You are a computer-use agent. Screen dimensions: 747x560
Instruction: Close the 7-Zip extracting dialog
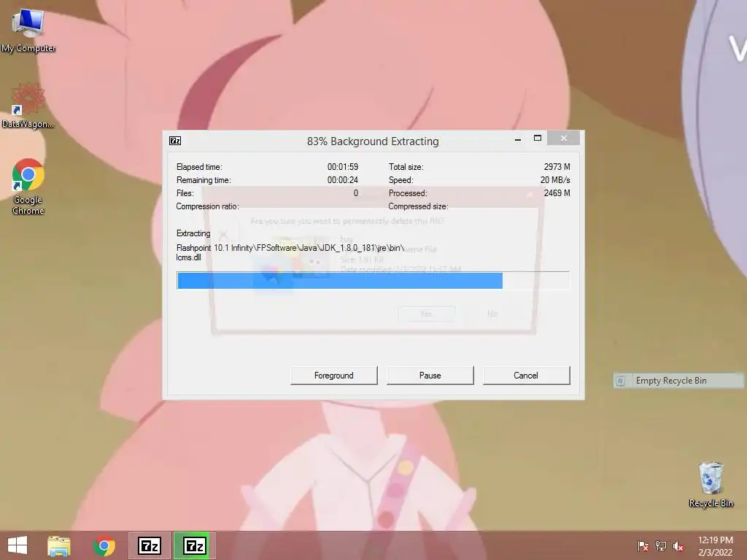click(x=564, y=139)
